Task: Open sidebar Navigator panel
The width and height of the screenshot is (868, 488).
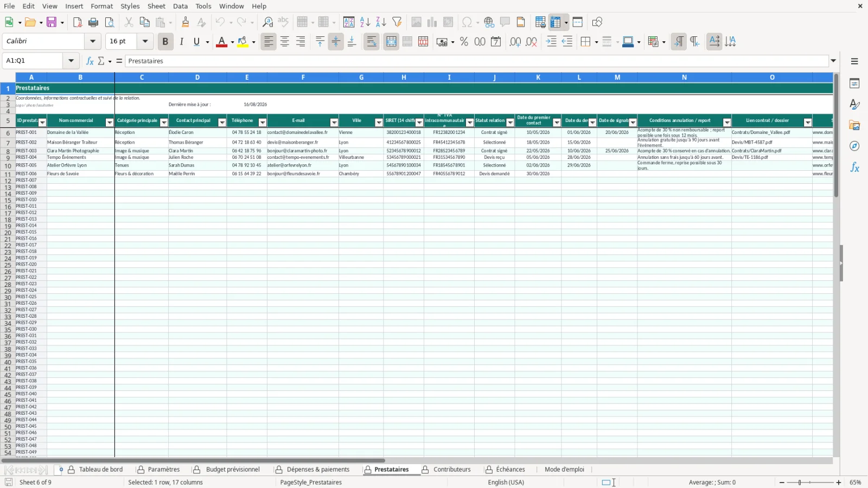Action: 854,146
